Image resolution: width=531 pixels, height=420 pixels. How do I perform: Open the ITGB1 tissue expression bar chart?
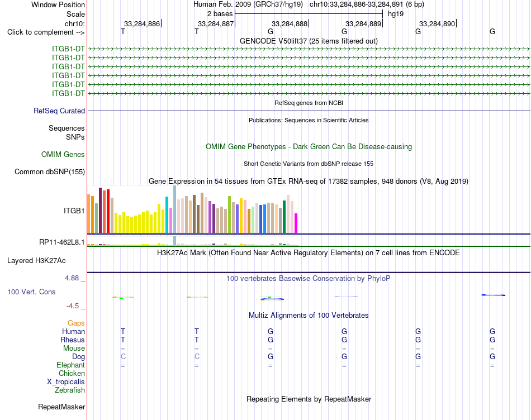(192, 209)
